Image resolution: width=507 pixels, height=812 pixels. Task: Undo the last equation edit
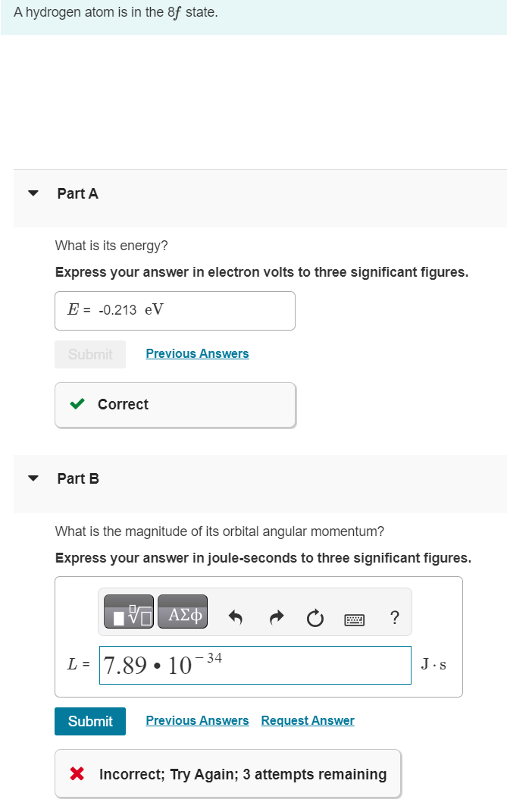point(235,617)
